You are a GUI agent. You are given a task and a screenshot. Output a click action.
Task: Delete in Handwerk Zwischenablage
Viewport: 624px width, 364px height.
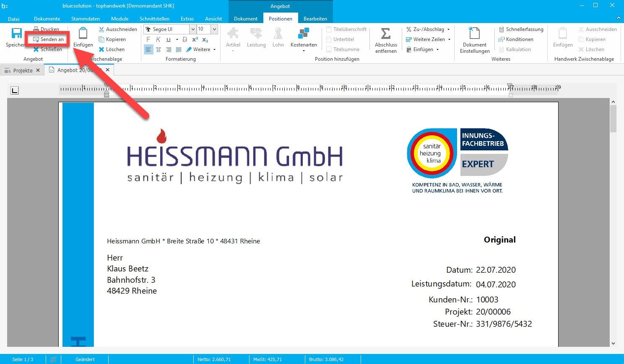point(591,49)
